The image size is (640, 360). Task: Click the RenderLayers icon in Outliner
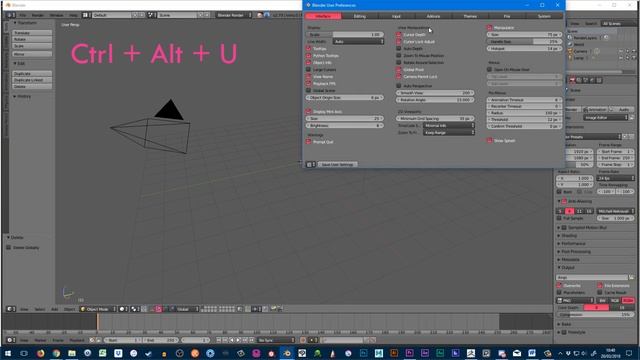(570, 38)
